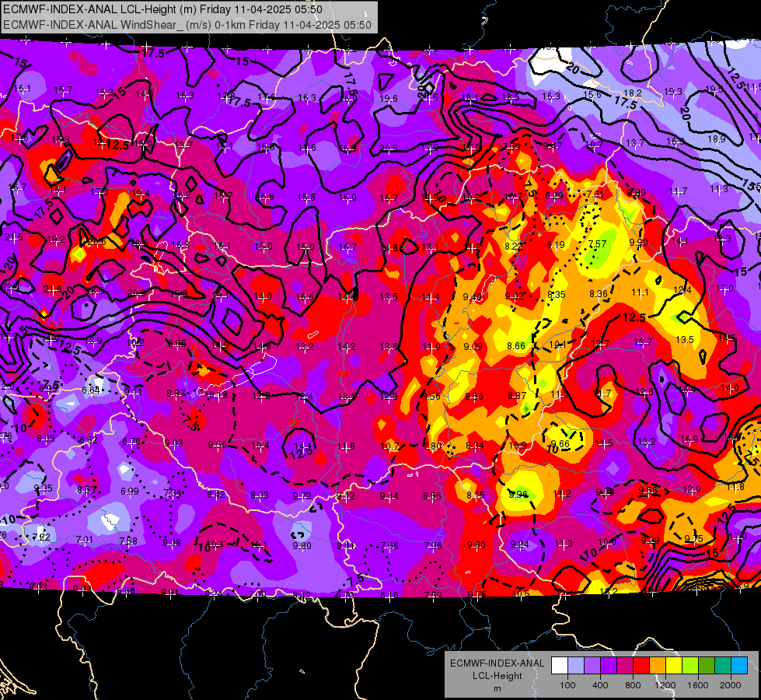Click the grid value '10.9'
The height and width of the screenshot is (700, 761).
(x=518, y=446)
